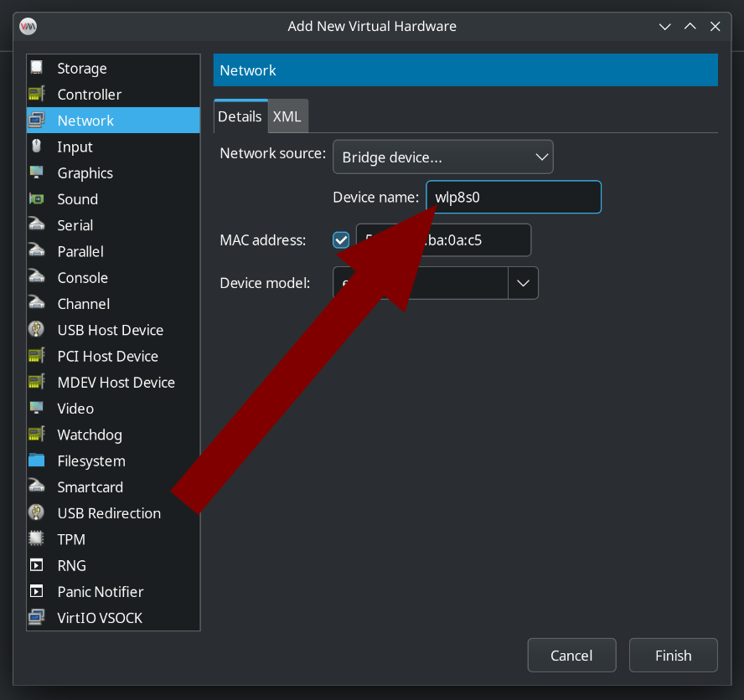Click the Channel device icon
Screen dimensions: 744x700
click(x=37, y=303)
